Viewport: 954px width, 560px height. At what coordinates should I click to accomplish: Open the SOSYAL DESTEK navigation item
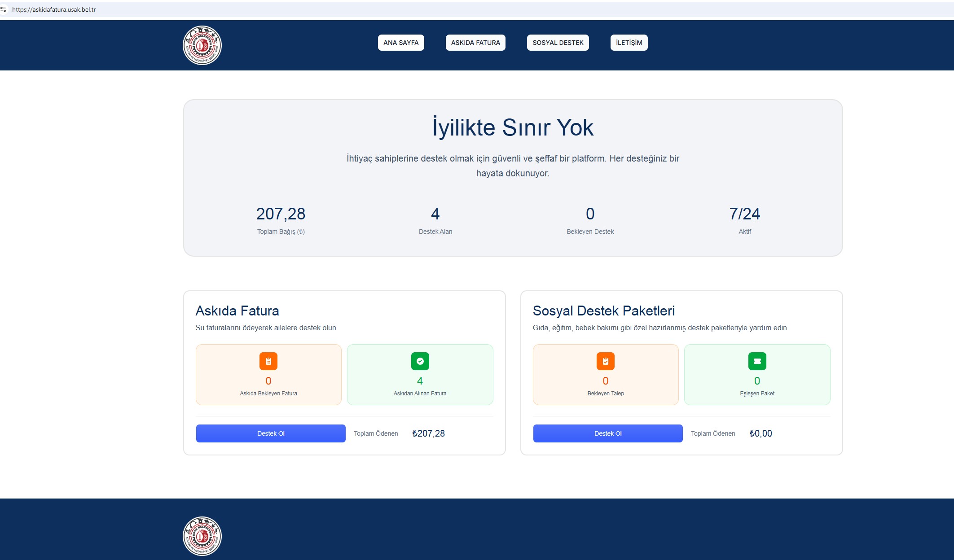click(558, 43)
